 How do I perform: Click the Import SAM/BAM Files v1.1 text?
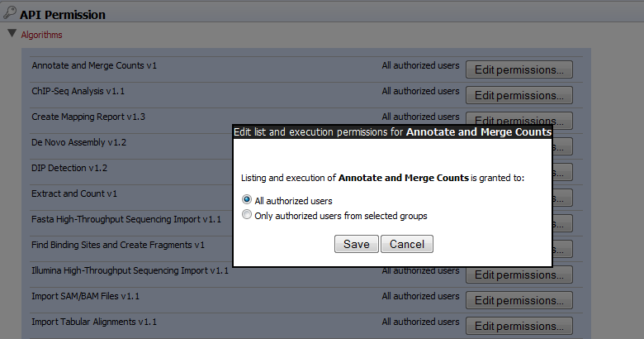(x=85, y=296)
